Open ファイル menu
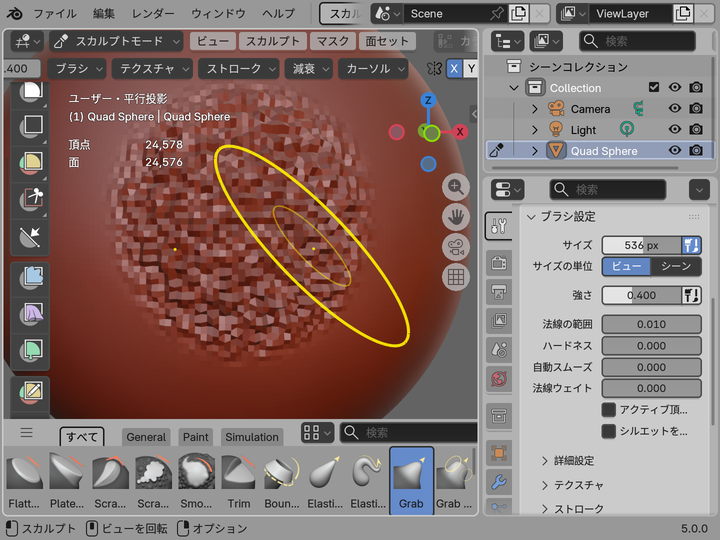 coord(55,14)
